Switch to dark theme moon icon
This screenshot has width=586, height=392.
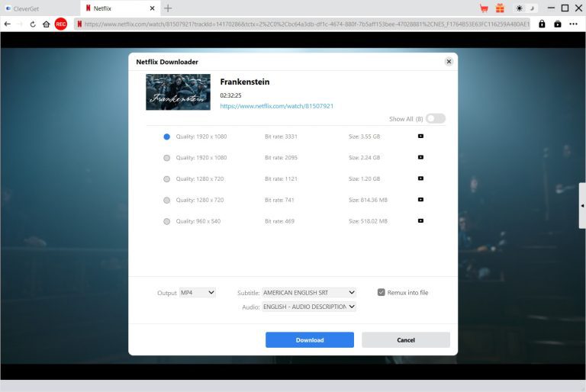coord(532,8)
